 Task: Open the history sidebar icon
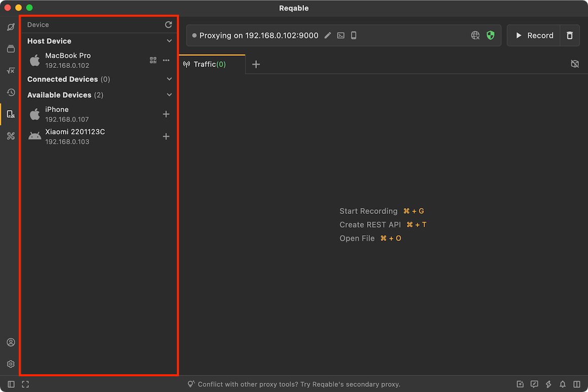(11, 92)
